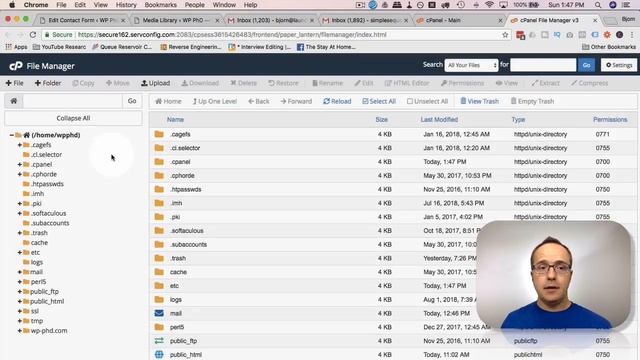Expand the public_html tree folder
640x360 pixels.
click(x=19, y=301)
